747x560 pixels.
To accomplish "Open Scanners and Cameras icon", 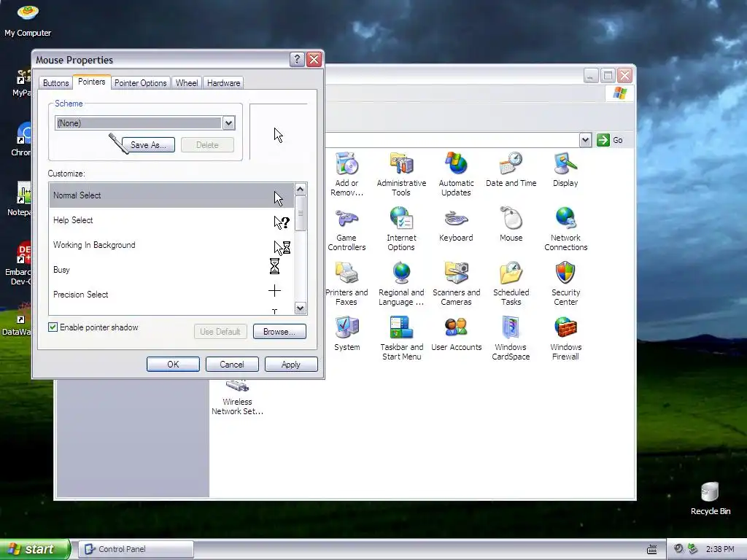I will click(456, 284).
